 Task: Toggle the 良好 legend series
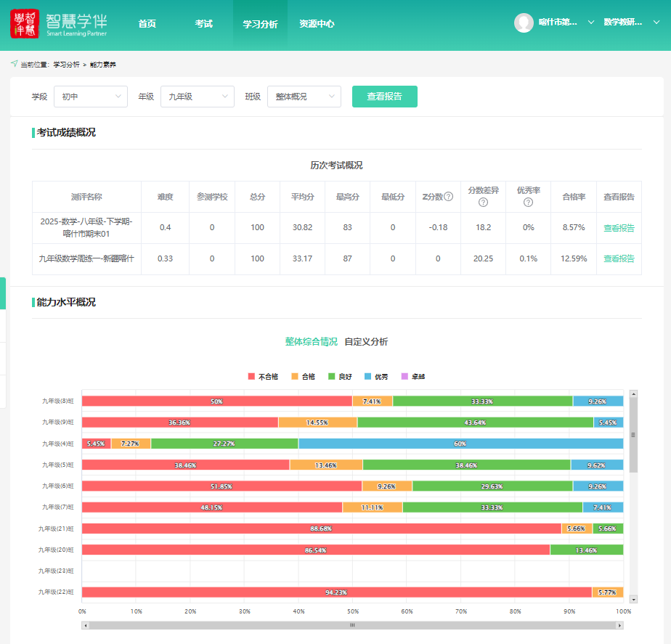[339, 377]
